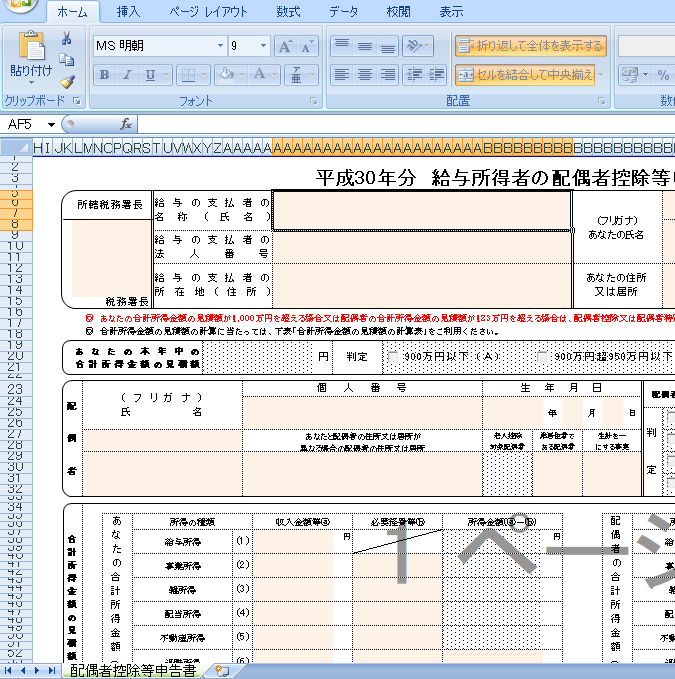Click the formula bar input field

pyautogui.click(x=406, y=125)
